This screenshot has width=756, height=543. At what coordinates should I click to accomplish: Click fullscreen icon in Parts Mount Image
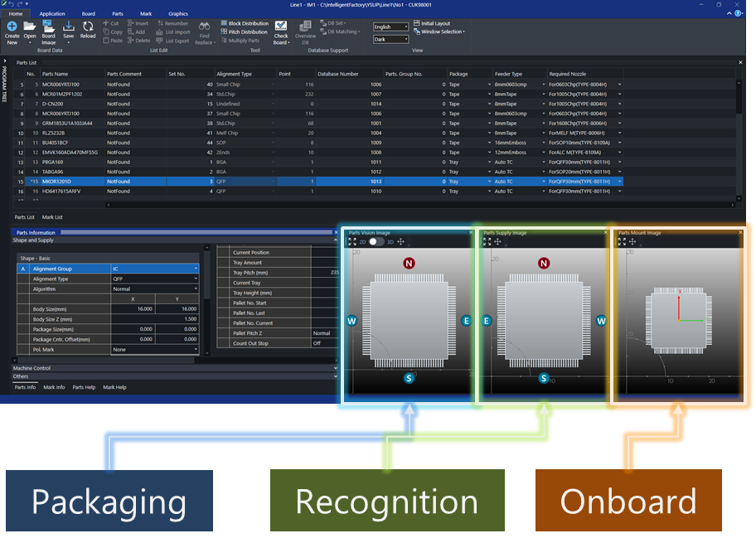pos(622,241)
